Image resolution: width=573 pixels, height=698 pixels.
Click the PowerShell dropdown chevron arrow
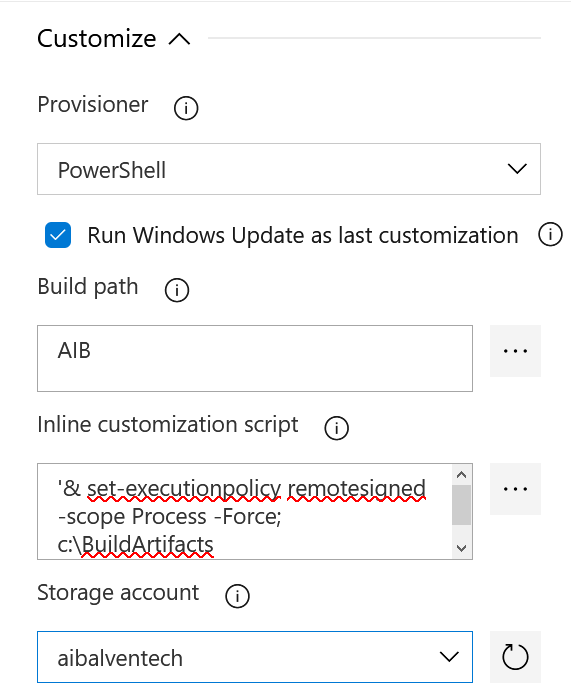[x=517, y=169]
